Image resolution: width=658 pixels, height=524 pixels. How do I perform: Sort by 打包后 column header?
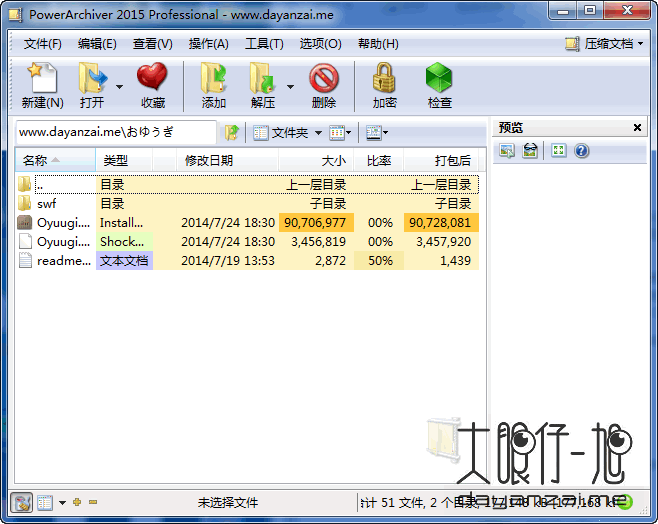(441, 160)
